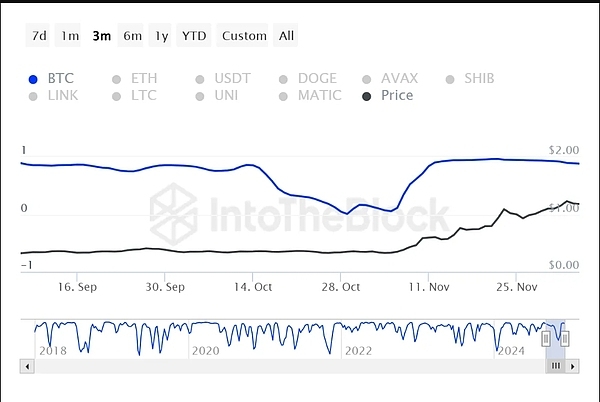The width and height of the screenshot is (600, 402).
Task: Toggle the BTC series legend dot
Action: tap(34, 79)
